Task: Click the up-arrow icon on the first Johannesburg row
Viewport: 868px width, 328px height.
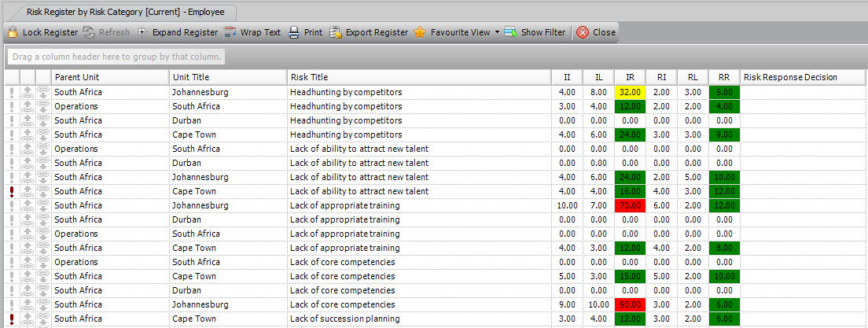Action: pos(28,92)
